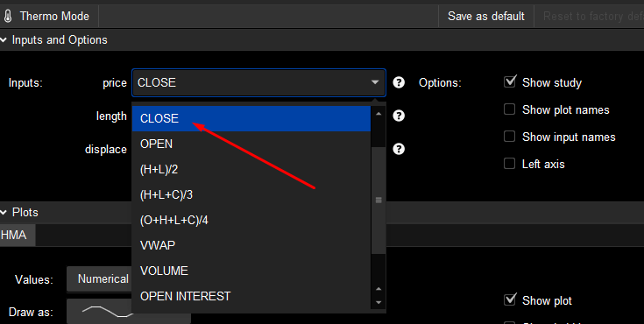Uncheck the Show study checkbox
This screenshot has height=324, width=644.
[510, 81]
